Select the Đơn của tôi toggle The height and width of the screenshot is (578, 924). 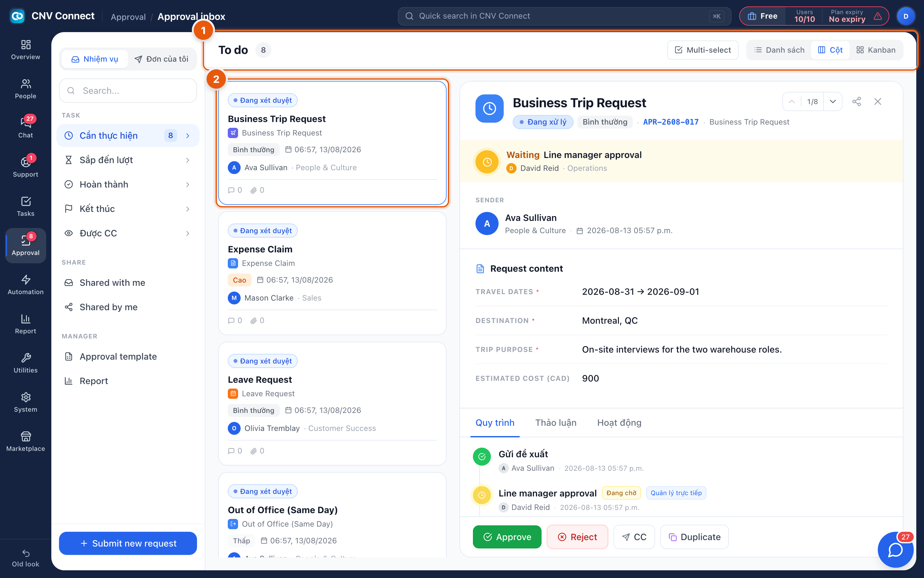click(161, 59)
